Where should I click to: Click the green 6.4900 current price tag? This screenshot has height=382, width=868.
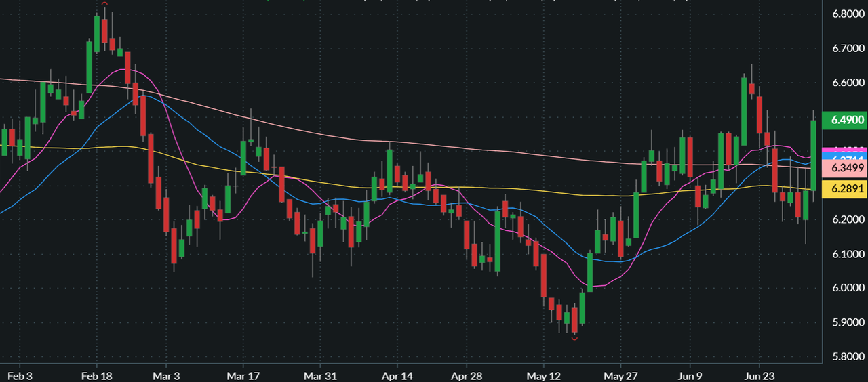pos(844,121)
